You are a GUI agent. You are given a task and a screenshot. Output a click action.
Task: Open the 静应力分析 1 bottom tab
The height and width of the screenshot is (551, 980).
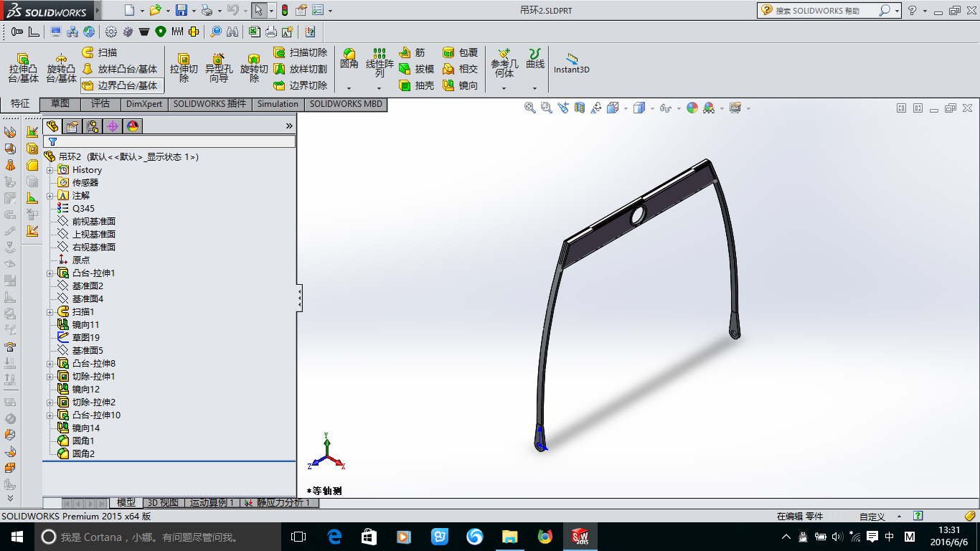280,503
